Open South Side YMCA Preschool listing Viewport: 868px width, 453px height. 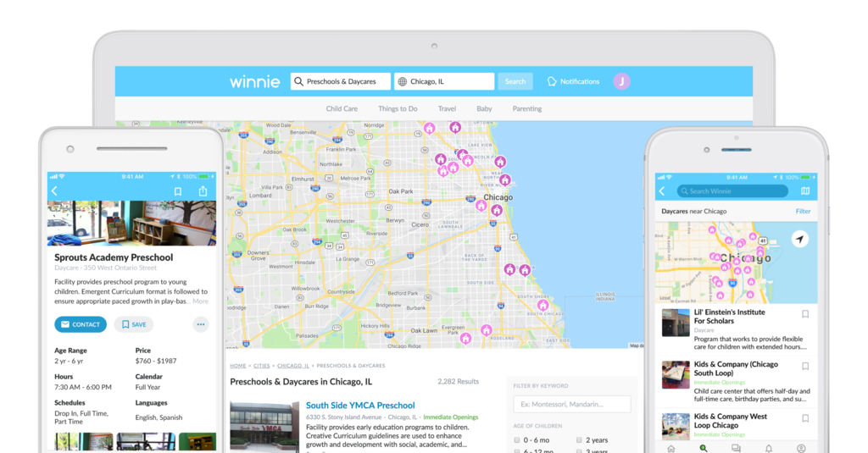pyautogui.click(x=360, y=406)
